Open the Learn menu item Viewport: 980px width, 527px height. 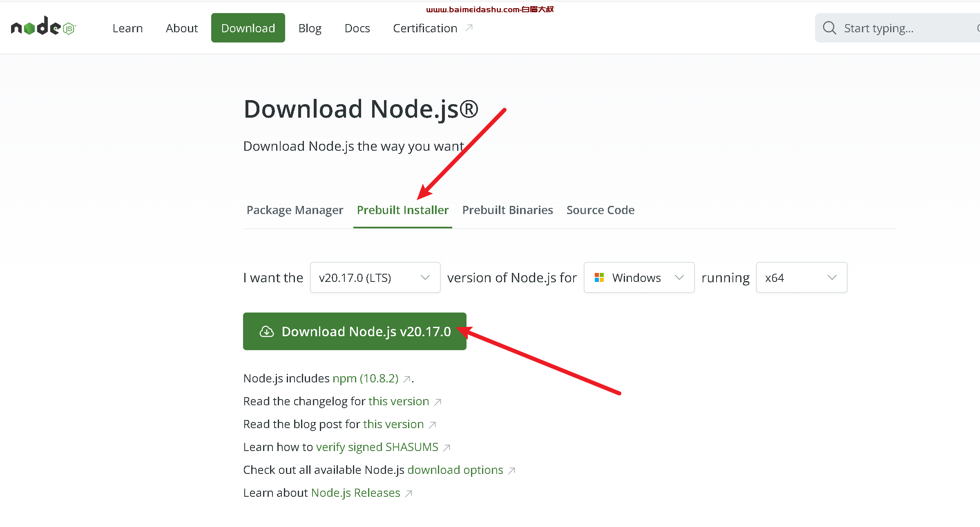127,28
